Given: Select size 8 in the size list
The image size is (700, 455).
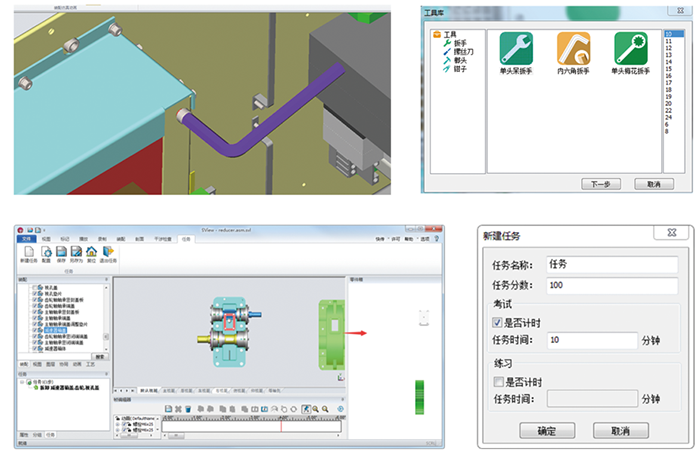Looking at the screenshot, I should tap(667, 131).
